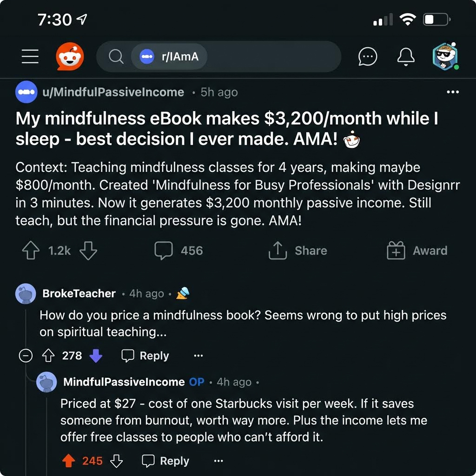This screenshot has height=476, width=476.
Task: Give an Award to the post
Action: 417,251
